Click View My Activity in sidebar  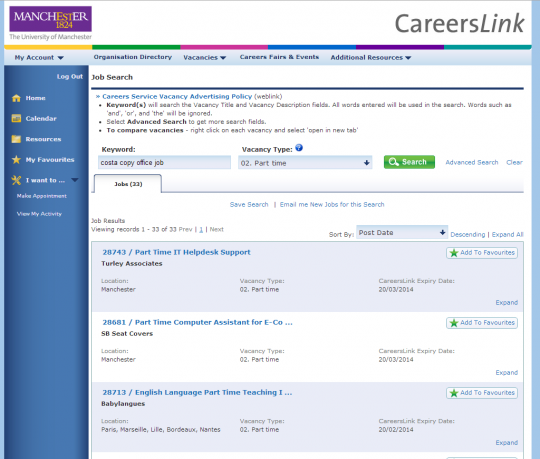[39, 214]
